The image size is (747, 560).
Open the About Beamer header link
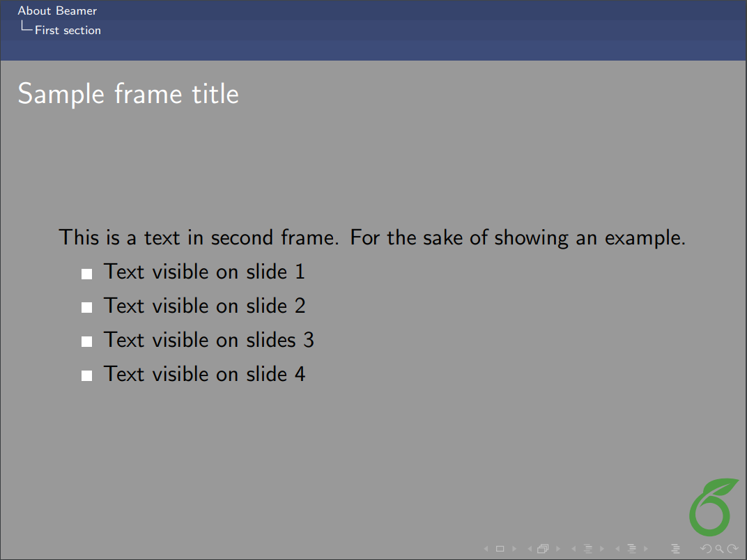57,10
